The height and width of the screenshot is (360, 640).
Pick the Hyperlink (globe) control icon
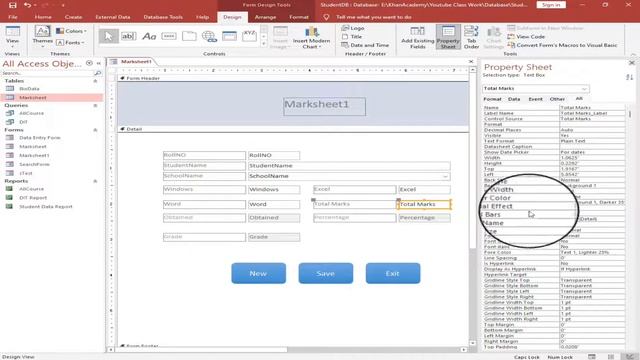pos(209,36)
